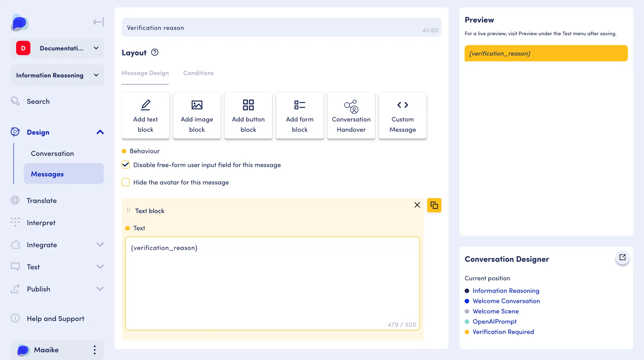Click the app logo in the sidebar

[x=20, y=23]
